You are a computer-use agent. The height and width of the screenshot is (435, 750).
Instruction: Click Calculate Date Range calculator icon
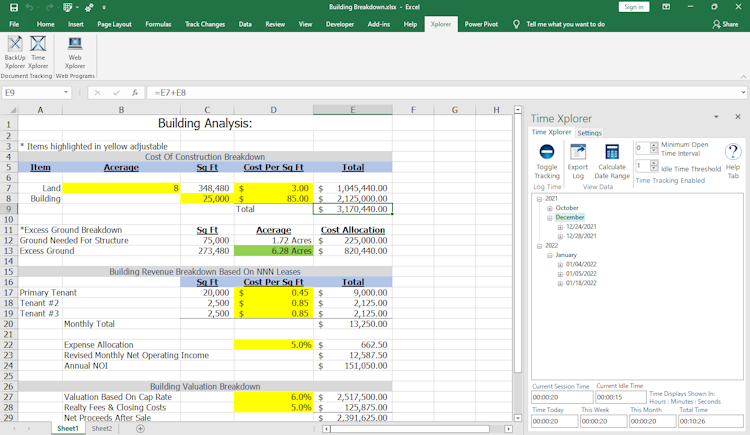pyautogui.click(x=611, y=152)
